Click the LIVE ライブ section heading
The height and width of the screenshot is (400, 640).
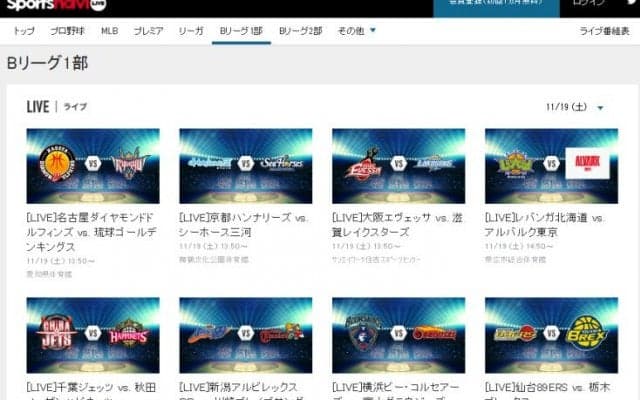pos(57,107)
